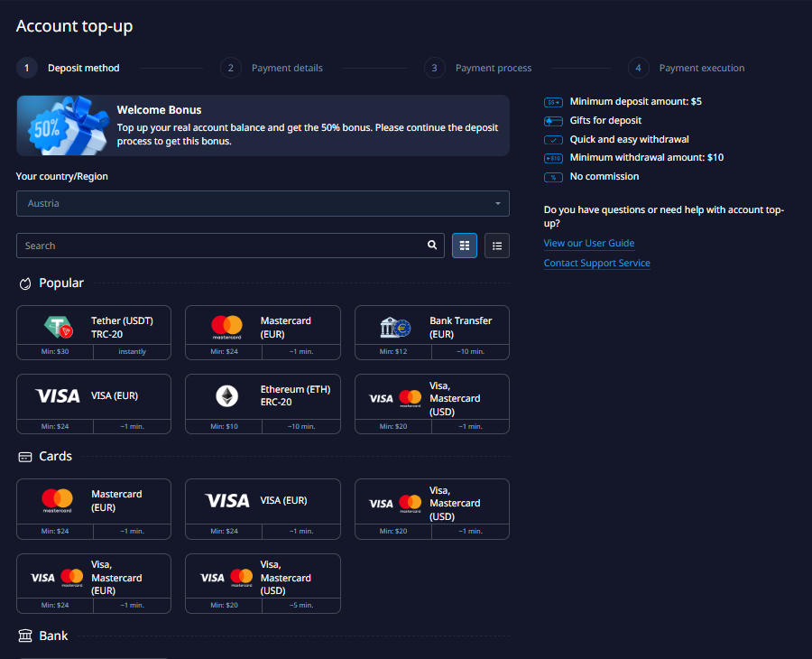
Task: Select step 3 Payment process
Action: (477, 68)
